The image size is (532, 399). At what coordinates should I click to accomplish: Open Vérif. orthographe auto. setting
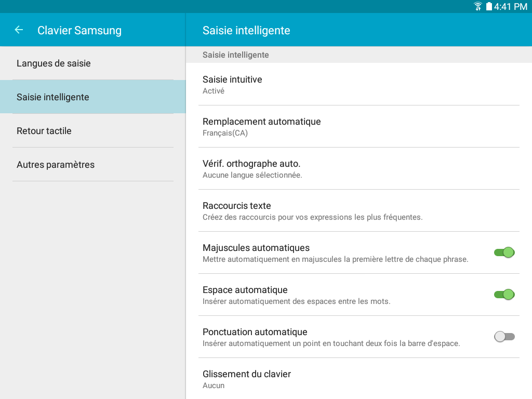pyautogui.click(x=359, y=168)
